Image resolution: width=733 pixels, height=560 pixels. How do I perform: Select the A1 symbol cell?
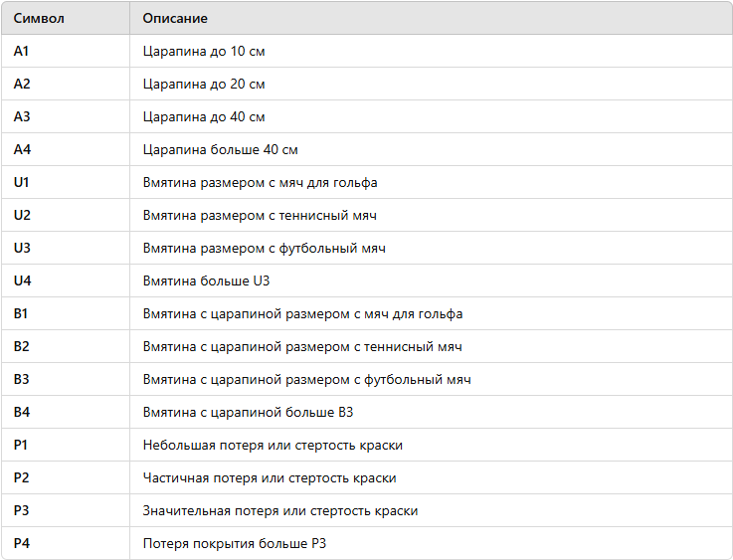[66, 51]
